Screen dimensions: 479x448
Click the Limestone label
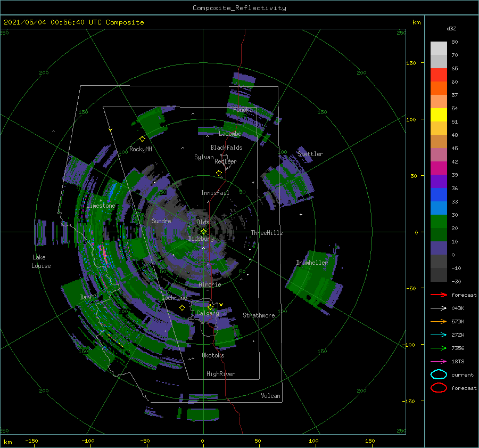[x=101, y=206]
